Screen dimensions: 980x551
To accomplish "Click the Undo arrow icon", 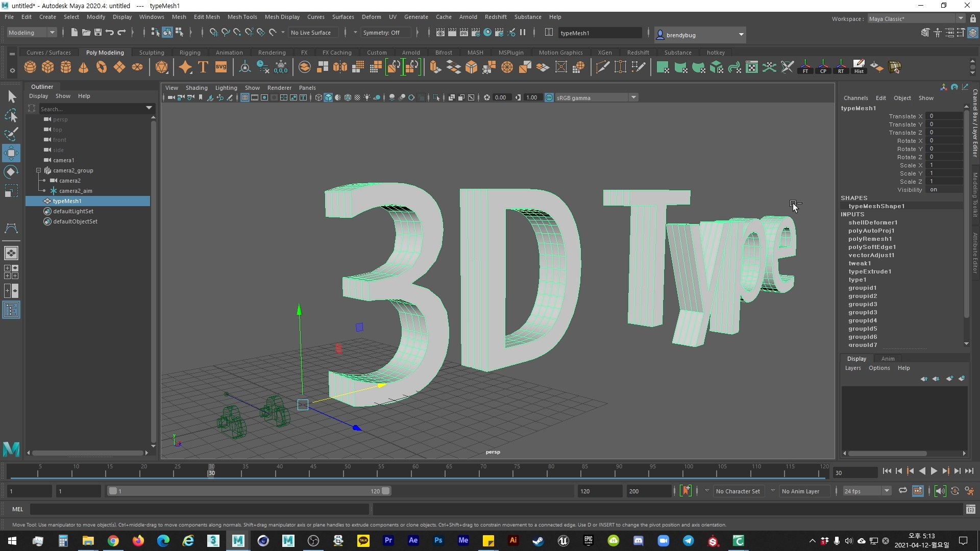I will [109, 32].
